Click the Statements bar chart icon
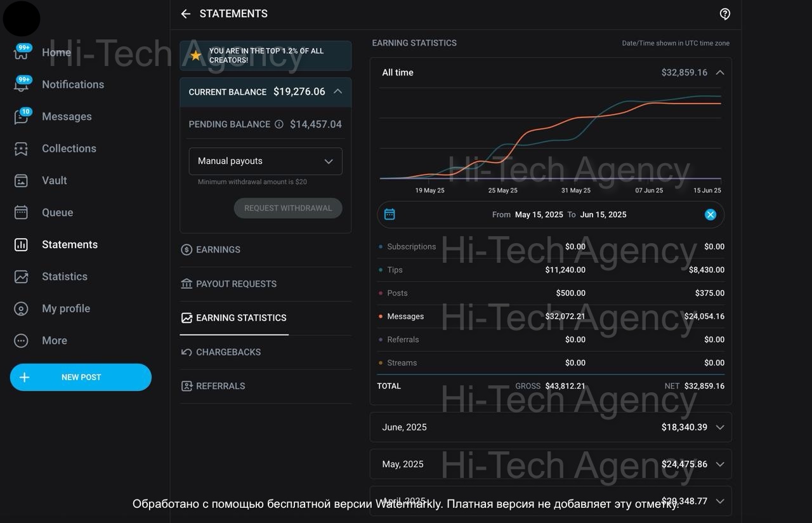 pos(21,244)
